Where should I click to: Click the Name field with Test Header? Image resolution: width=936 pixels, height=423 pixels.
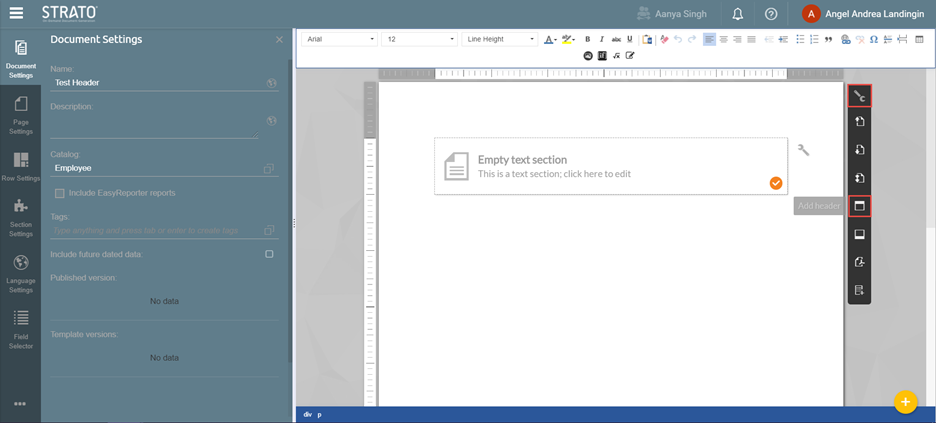pos(155,83)
